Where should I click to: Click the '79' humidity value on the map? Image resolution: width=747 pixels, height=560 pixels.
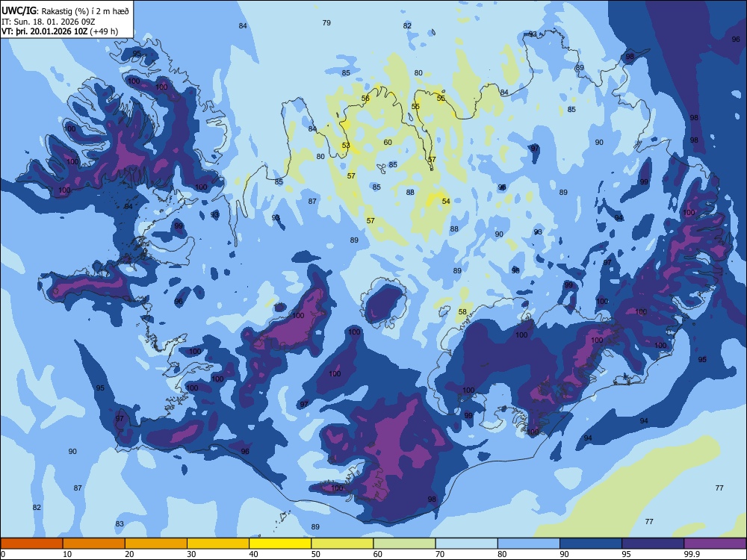tap(326, 22)
